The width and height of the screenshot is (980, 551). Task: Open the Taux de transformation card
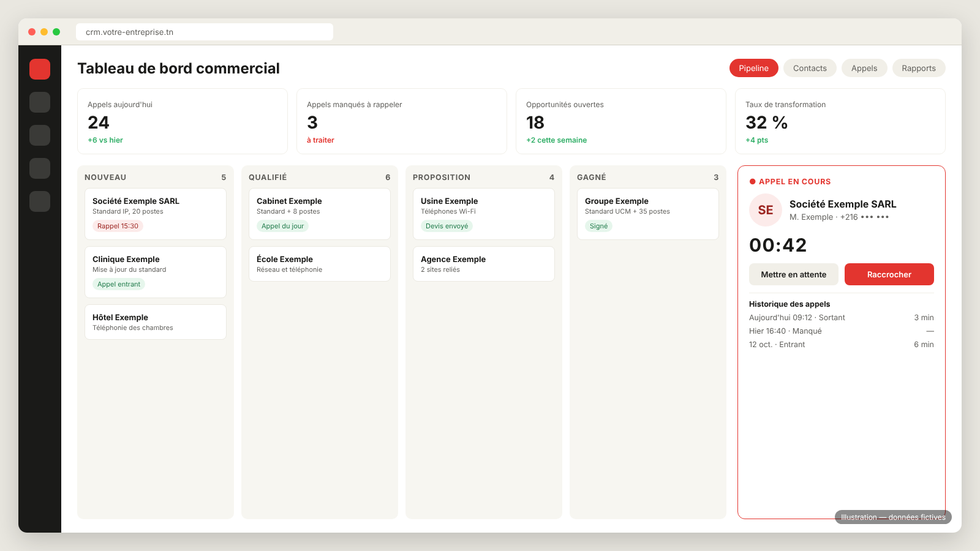tap(840, 121)
